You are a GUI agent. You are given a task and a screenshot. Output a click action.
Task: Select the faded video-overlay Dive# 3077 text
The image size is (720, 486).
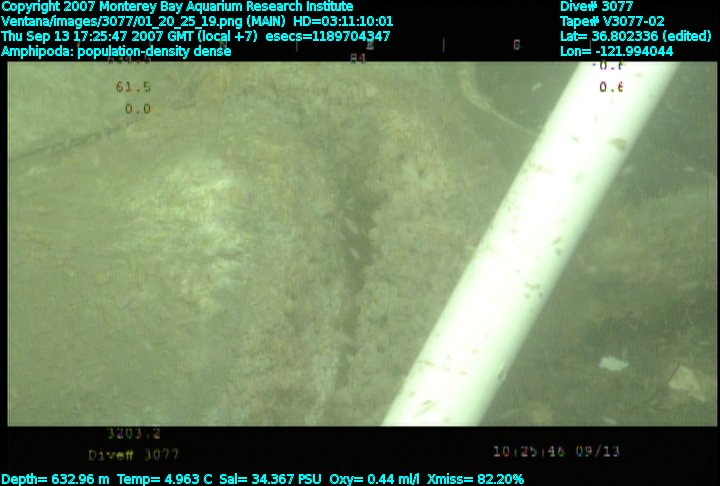[134, 455]
